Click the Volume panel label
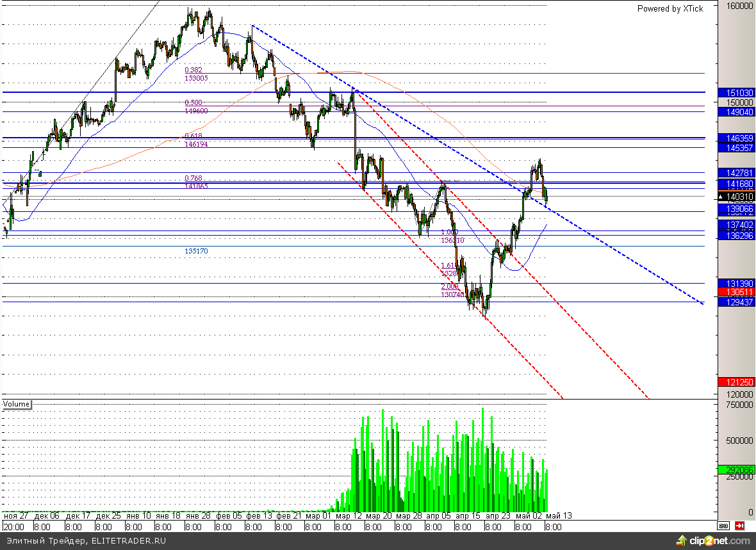The width and height of the screenshot is (756, 550). [x=17, y=404]
